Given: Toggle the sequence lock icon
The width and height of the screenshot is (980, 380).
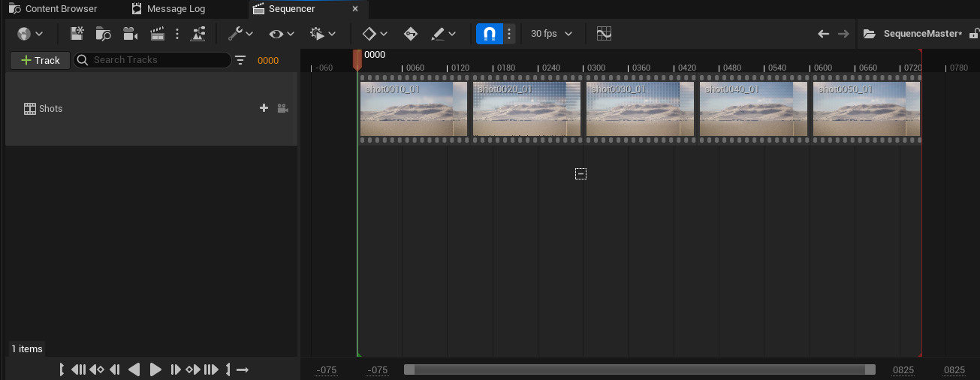Looking at the screenshot, I should 973,34.
